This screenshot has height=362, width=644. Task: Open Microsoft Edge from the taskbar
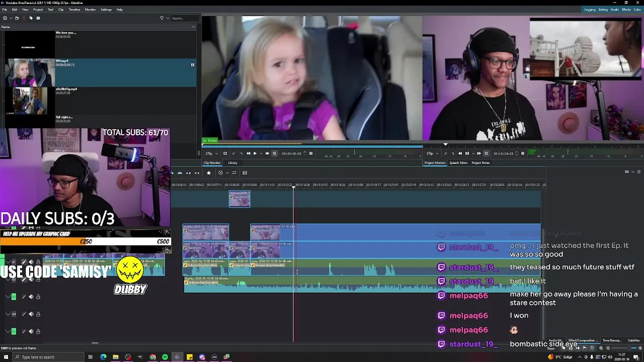pyautogui.click(x=103, y=357)
